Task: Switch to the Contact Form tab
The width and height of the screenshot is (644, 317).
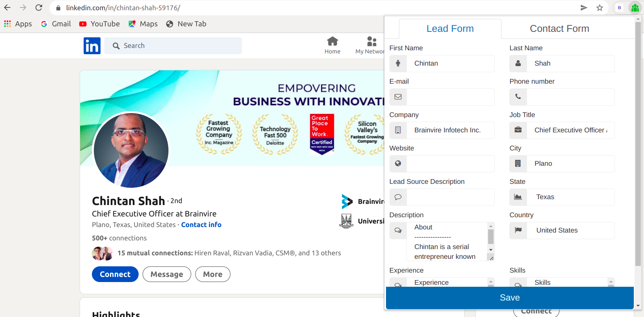Action: [560, 29]
